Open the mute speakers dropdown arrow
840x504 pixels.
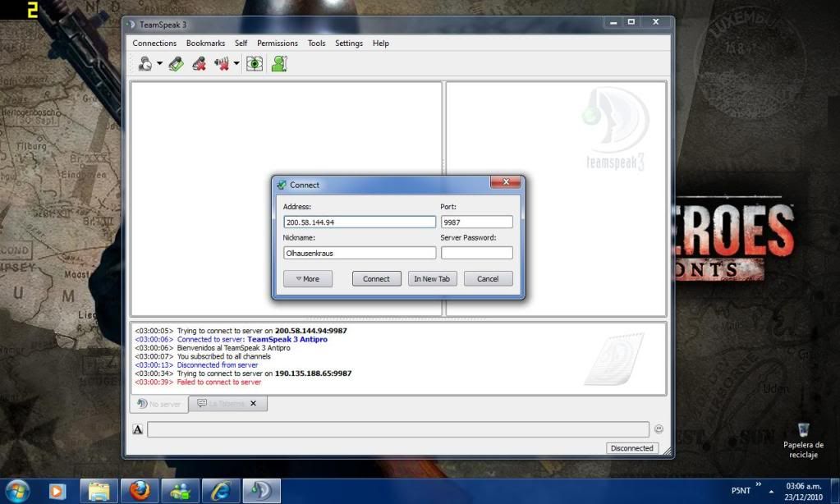(236, 64)
